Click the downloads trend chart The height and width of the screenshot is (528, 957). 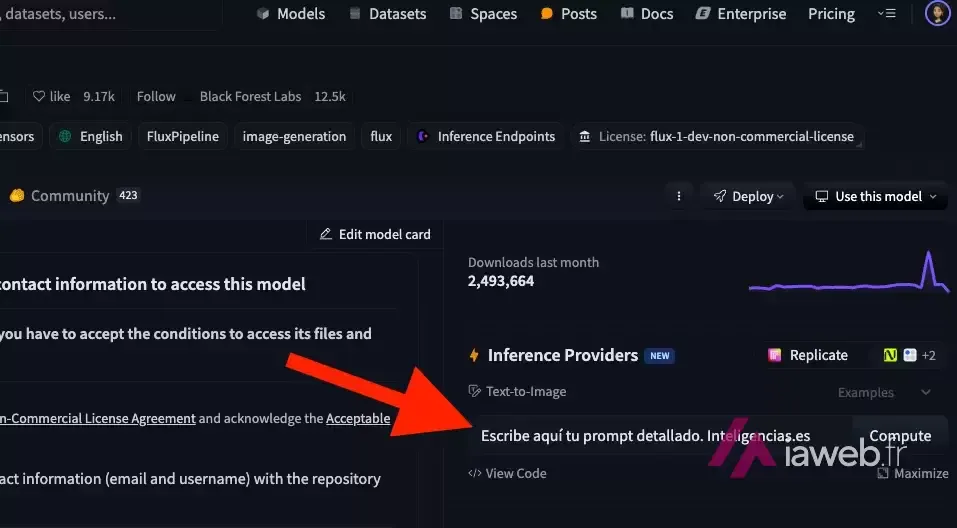point(849,273)
